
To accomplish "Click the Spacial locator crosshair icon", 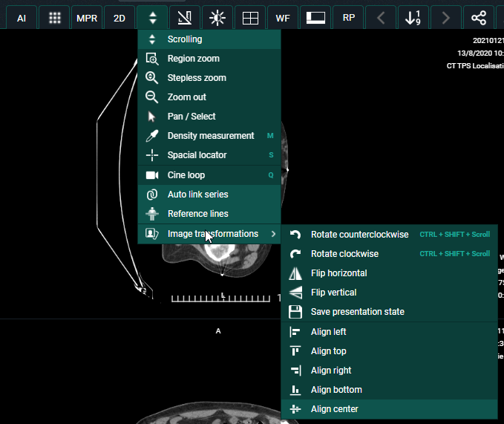I will pyautogui.click(x=152, y=155).
